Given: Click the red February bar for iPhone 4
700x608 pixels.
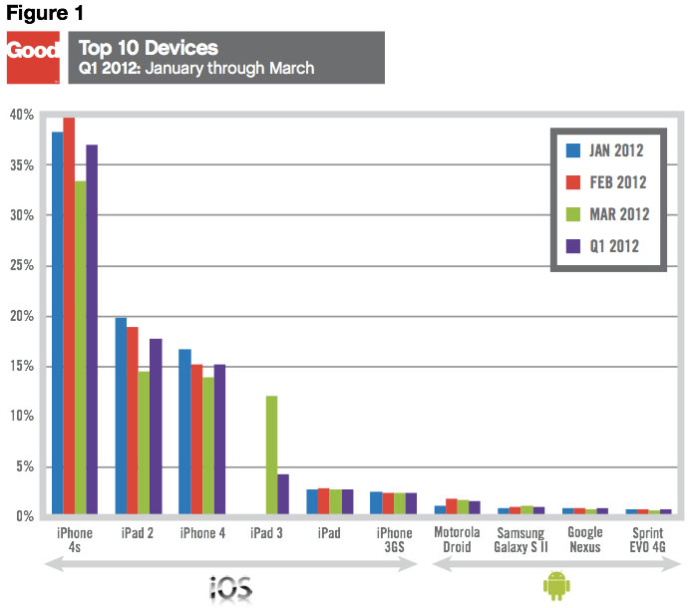Looking at the screenshot, I should 196,439.
